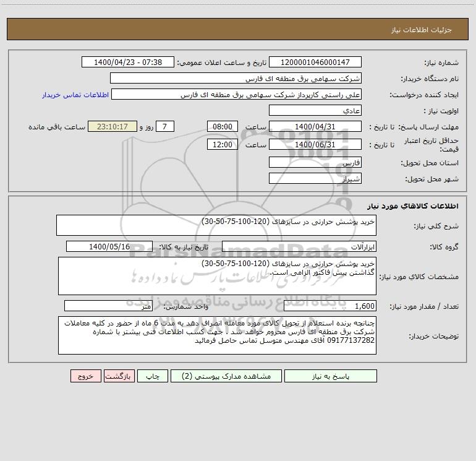
Task: Click the پاسخ به نیاز button
Action: pyautogui.click(x=330, y=376)
